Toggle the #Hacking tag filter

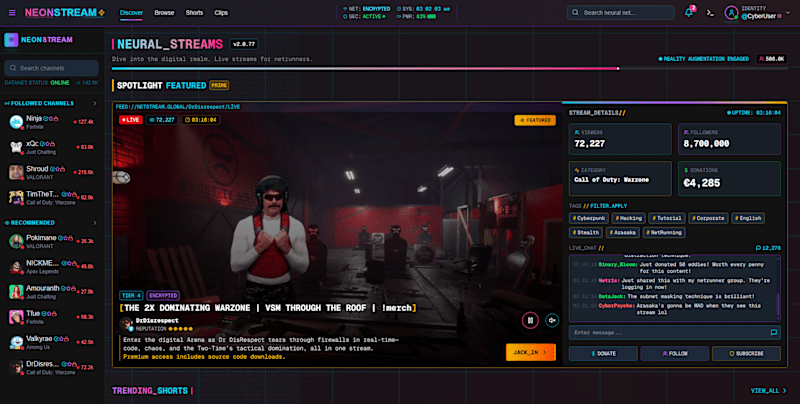coord(629,218)
